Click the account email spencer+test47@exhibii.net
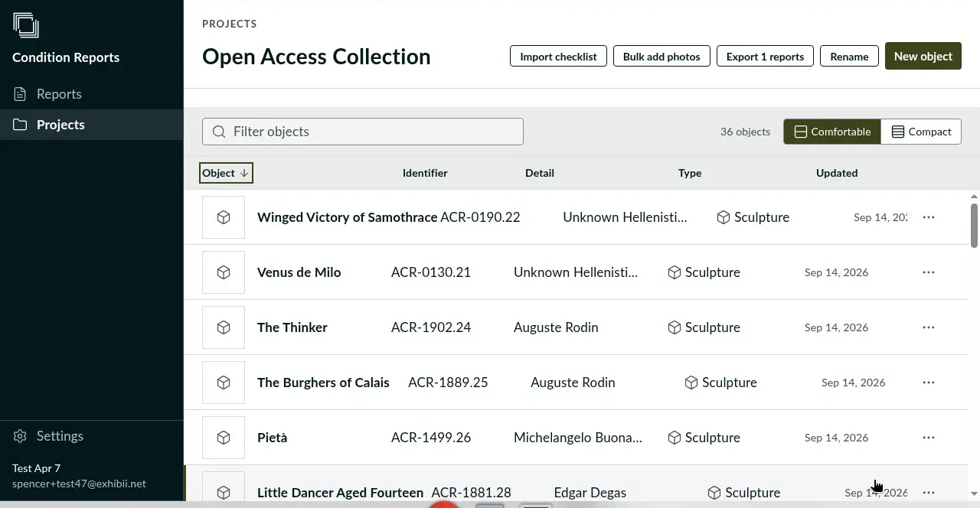Image resolution: width=980 pixels, height=508 pixels. coord(79,484)
